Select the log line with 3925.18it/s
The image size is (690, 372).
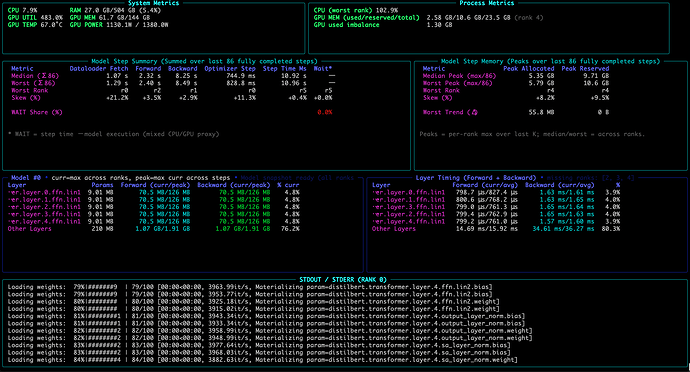(x=253, y=302)
